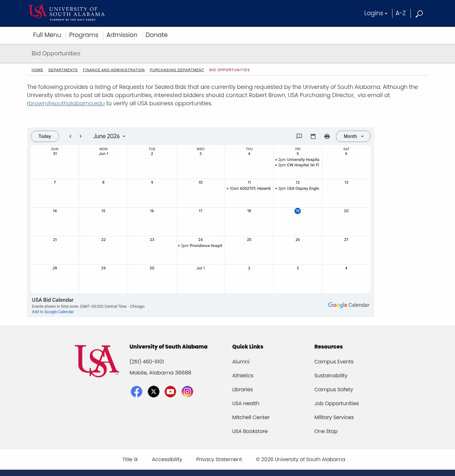Open the USA Bookstore quick link
Screen dimensions: 455x476
tap(250, 431)
